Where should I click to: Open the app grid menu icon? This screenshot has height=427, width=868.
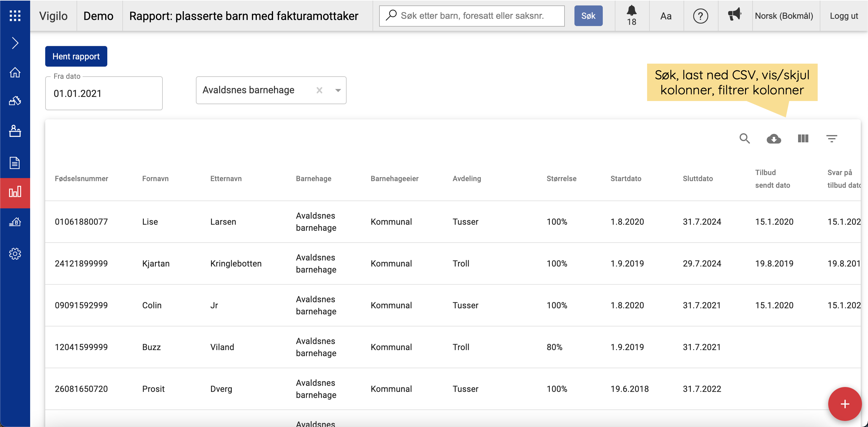[x=15, y=15]
